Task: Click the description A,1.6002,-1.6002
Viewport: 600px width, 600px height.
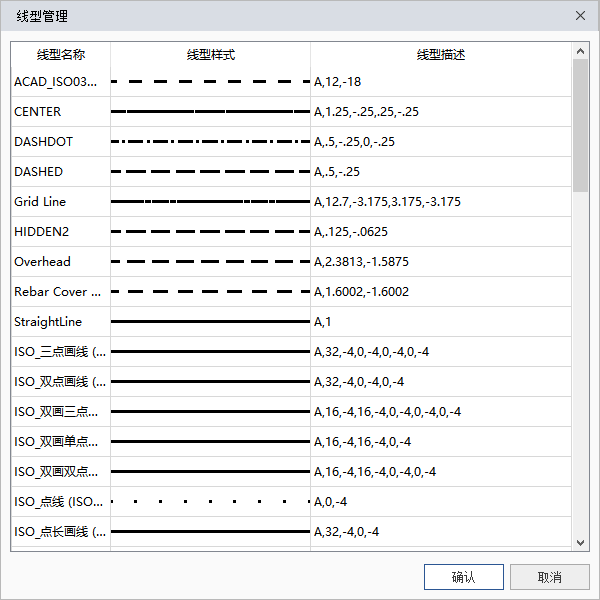Action: click(x=361, y=292)
